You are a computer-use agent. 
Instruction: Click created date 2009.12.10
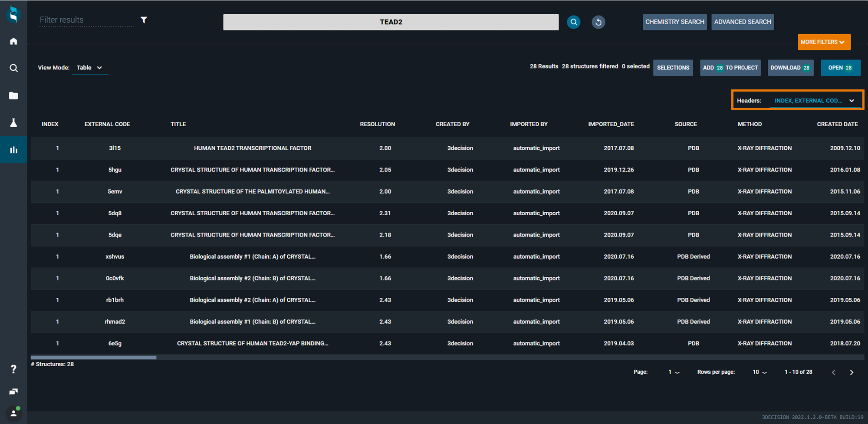click(845, 148)
